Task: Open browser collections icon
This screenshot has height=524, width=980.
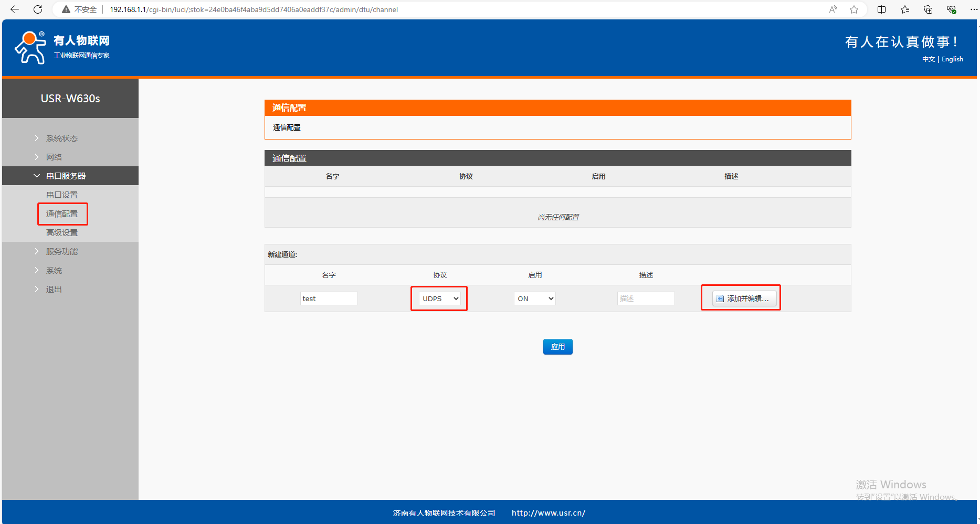Action: [x=928, y=9]
